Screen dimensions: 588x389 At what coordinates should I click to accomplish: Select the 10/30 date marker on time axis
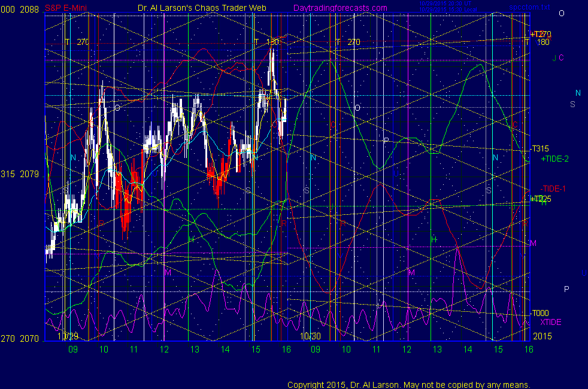coord(310,336)
